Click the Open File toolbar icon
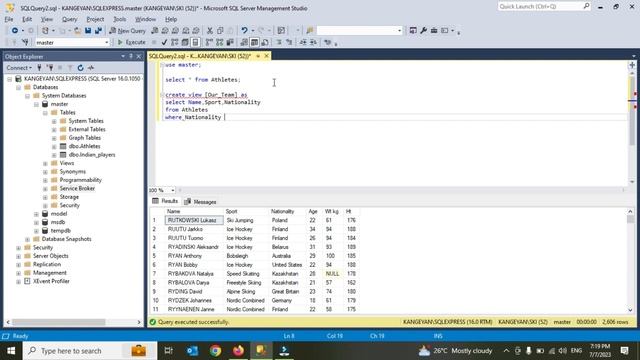Viewport: 640px width, 360px height. (x=77, y=31)
